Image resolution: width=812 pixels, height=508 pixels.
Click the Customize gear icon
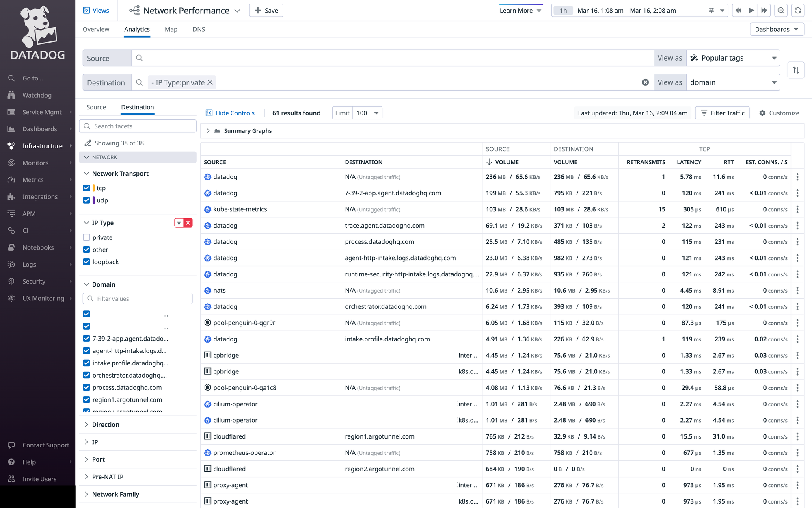[762, 113]
